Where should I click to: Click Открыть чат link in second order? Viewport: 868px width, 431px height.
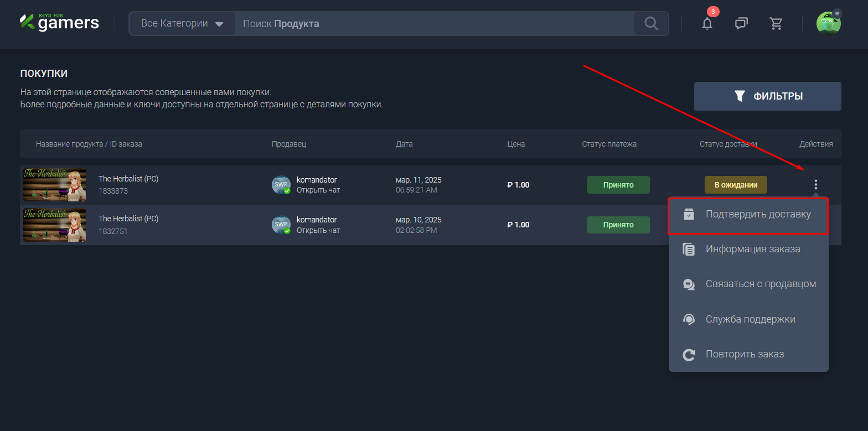coord(318,230)
